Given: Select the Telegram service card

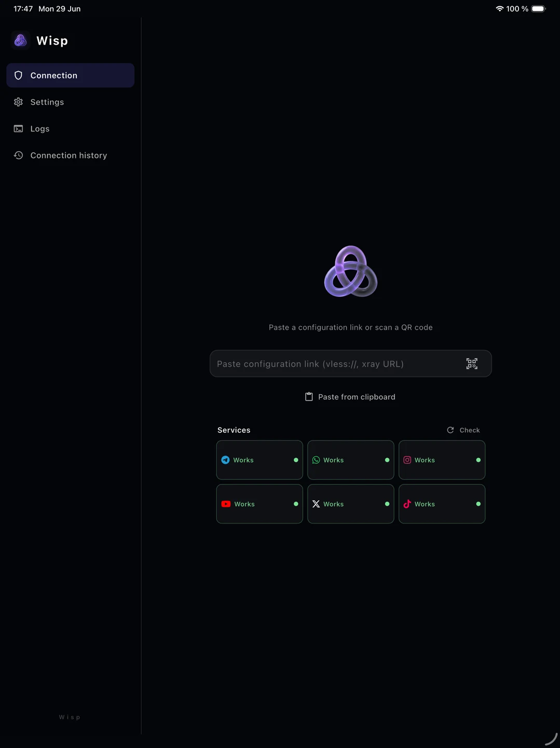Looking at the screenshot, I should [x=259, y=460].
